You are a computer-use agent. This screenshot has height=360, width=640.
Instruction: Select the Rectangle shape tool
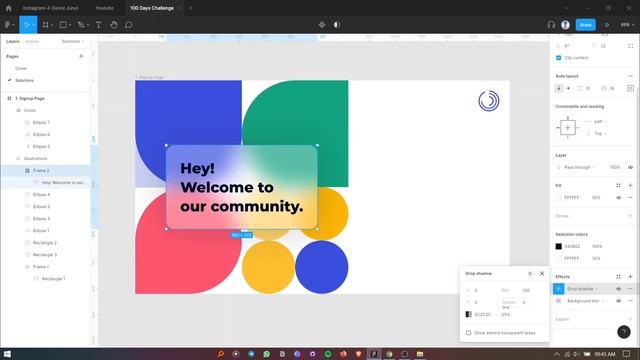tap(63, 25)
